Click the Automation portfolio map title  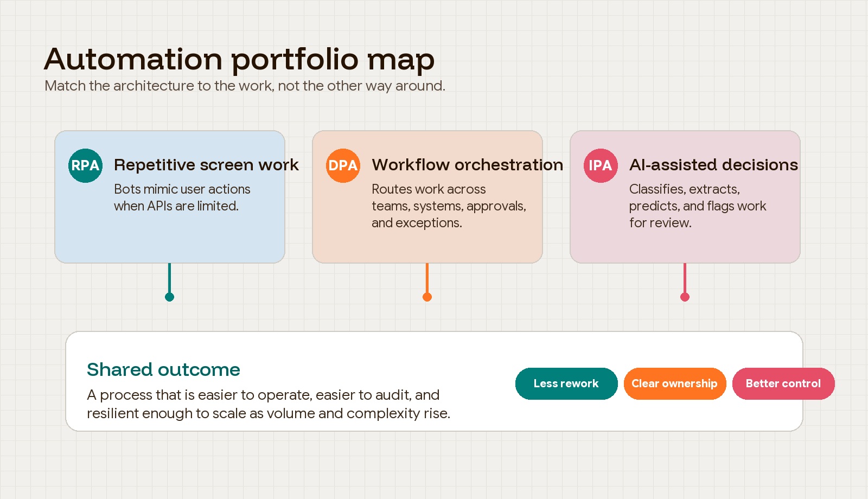click(239, 59)
